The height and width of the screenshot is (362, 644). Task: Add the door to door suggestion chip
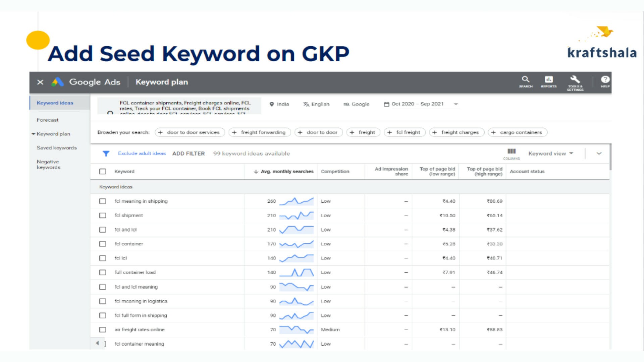click(x=318, y=132)
